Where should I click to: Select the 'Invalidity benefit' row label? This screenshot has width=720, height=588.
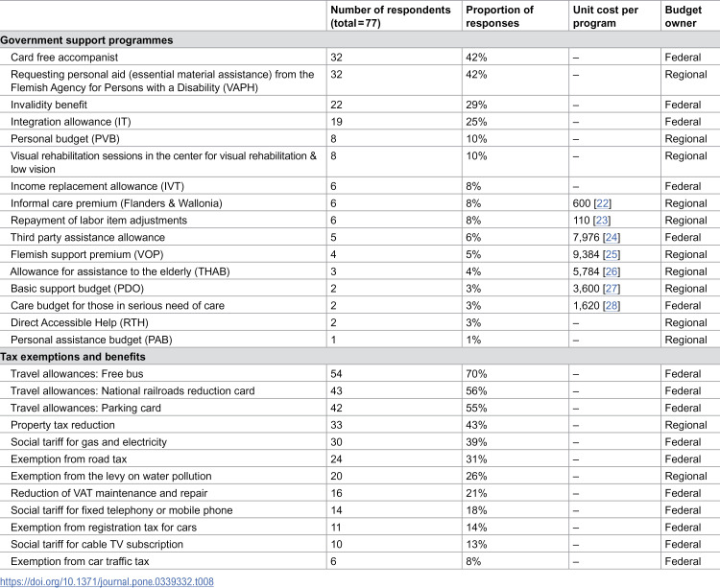pyautogui.click(x=49, y=105)
